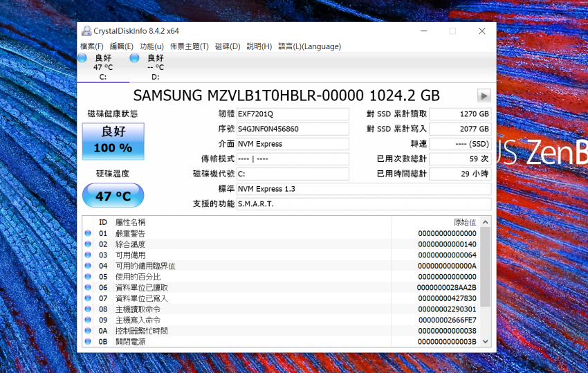Click the attribute list scrollbar thumb

coord(485,267)
